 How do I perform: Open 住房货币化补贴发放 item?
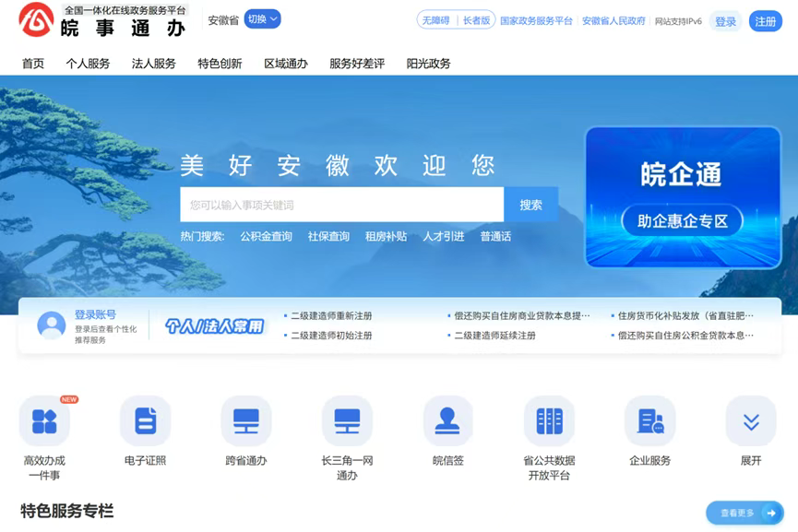click(685, 316)
